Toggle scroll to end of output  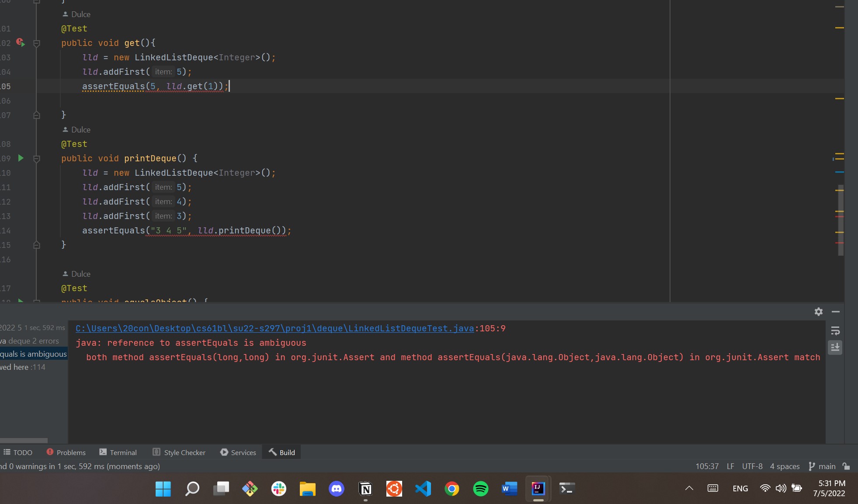835,348
